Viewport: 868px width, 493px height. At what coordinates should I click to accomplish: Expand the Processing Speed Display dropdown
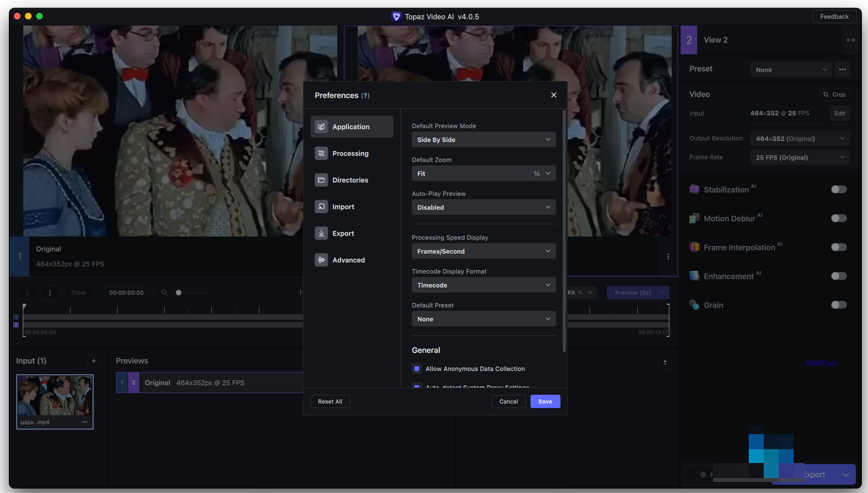483,251
